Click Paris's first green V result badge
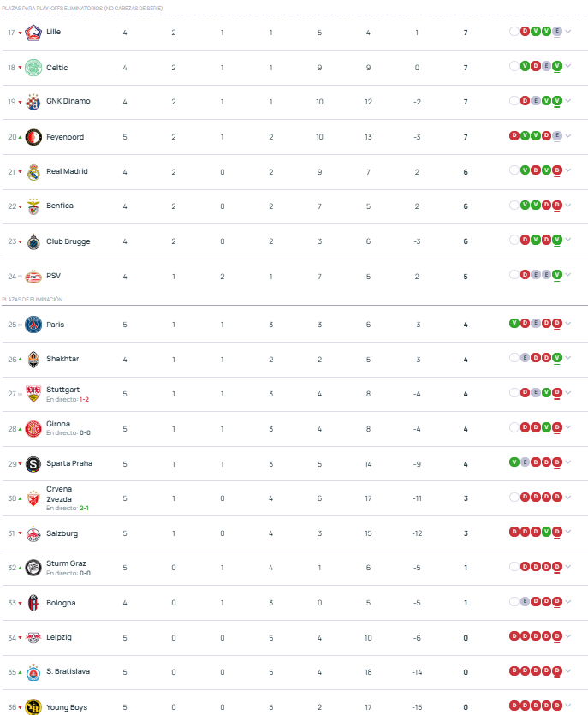Image resolution: width=588 pixels, height=715 pixels. (x=514, y=324)
